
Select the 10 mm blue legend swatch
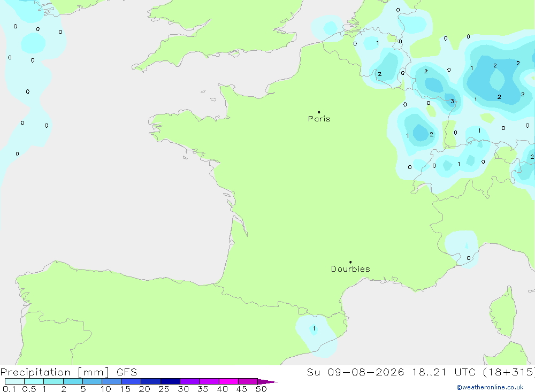click(112, 381)
